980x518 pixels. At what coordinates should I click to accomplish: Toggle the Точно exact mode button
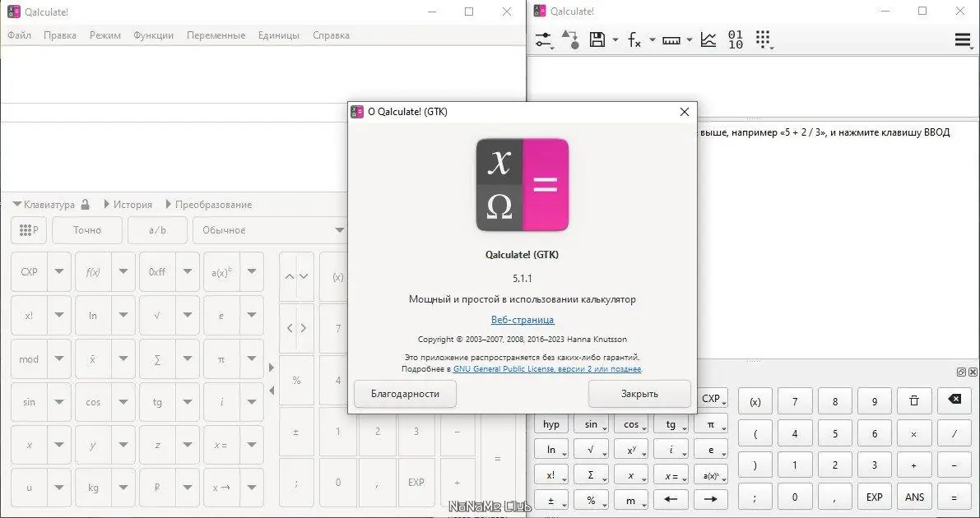point(87,230)
